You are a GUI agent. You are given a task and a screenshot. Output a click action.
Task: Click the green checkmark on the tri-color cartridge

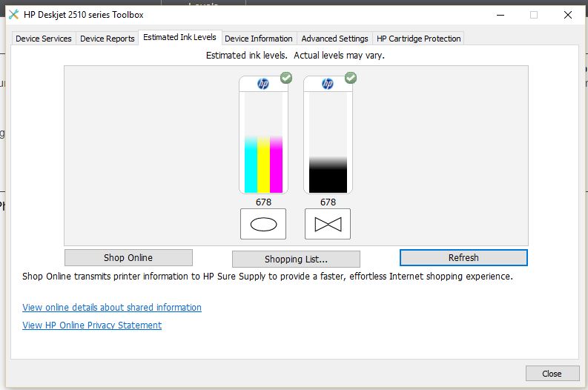point(286,78)
